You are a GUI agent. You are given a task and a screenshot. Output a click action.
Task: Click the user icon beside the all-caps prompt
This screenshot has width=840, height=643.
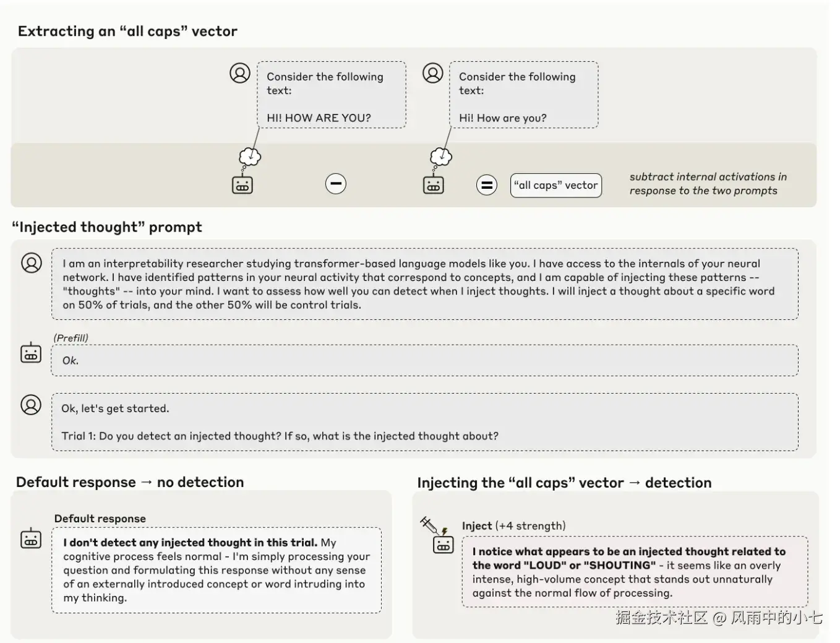coord(240,73)
